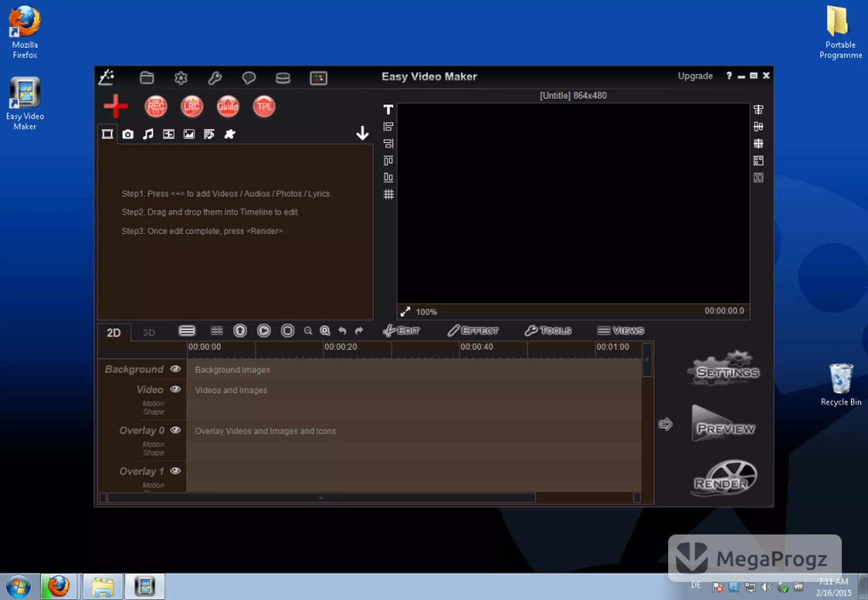The width and height of the screenshot is (868, 600).
Task: Open project folder icon in top toolbar
Action: [146, 78]
